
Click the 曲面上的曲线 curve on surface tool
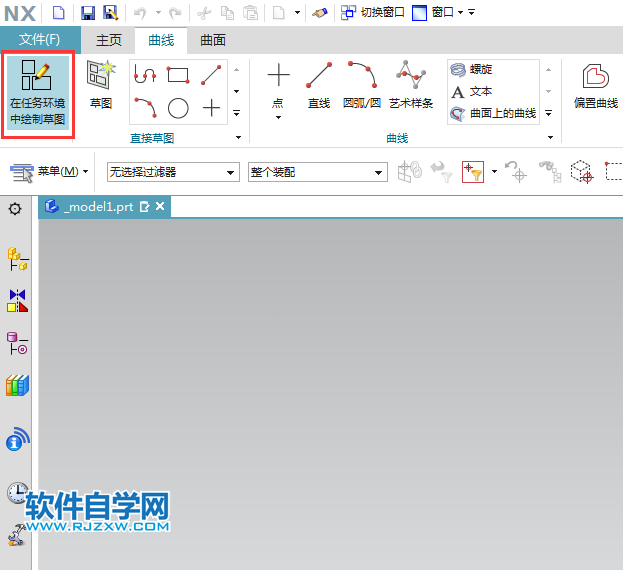tap(493, 114)
